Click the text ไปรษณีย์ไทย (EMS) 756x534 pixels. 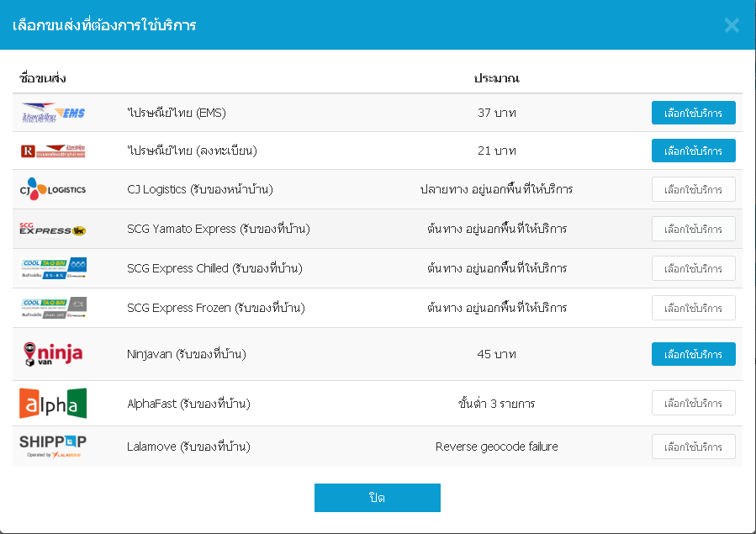click(x=177, y=113)
